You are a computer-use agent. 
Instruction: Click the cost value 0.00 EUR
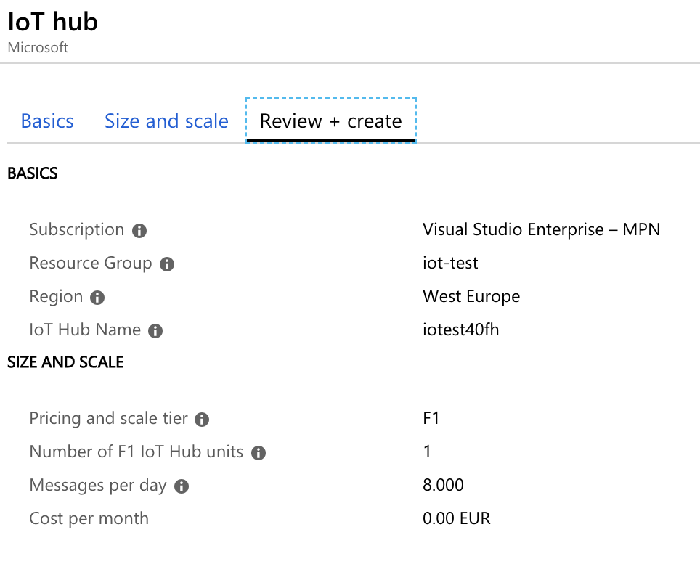457,518
